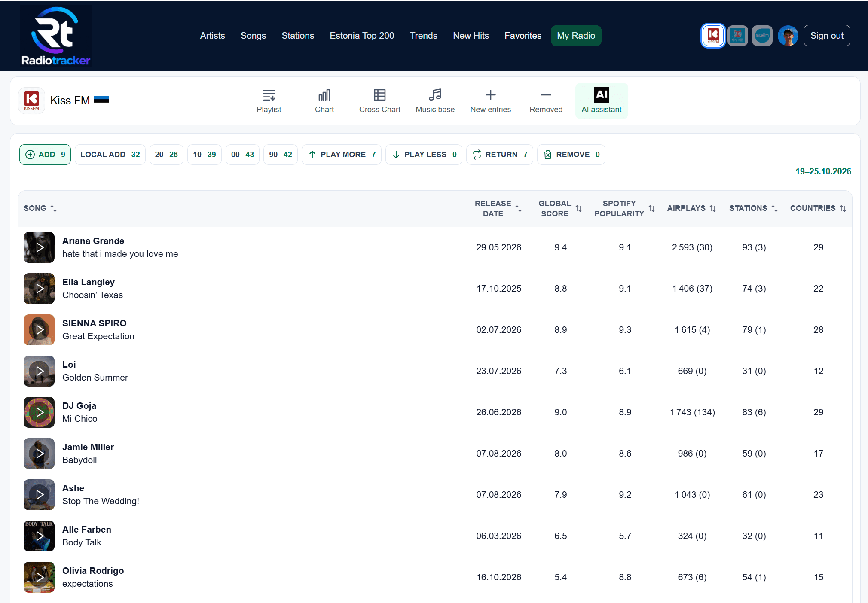
Task: Open the Music base view
Action: coord(435,101)
